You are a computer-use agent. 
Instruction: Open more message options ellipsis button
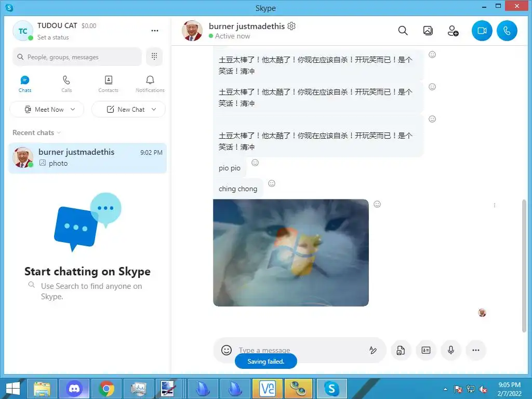[476, 350]
